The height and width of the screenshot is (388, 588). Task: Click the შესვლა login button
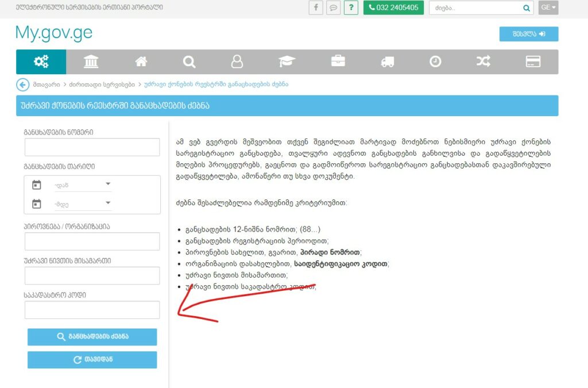528,34
